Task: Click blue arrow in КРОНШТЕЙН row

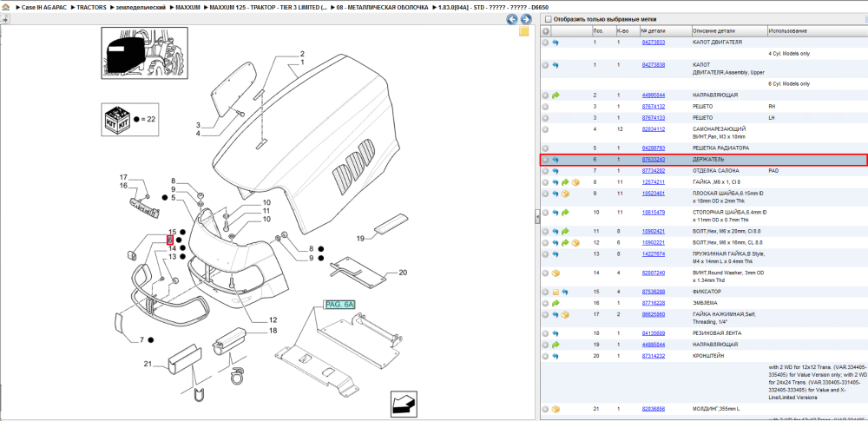Action: (556, 356)
